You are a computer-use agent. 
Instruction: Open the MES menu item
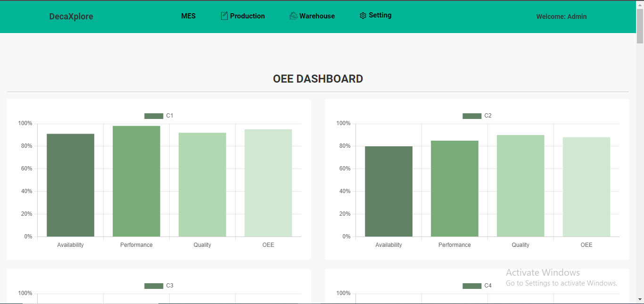coord(188,16)
